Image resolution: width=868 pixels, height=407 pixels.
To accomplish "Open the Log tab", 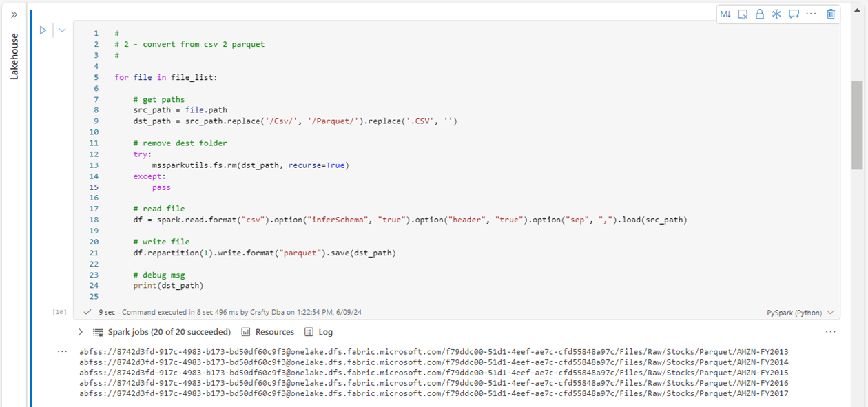I will click(x=319, y=332).
